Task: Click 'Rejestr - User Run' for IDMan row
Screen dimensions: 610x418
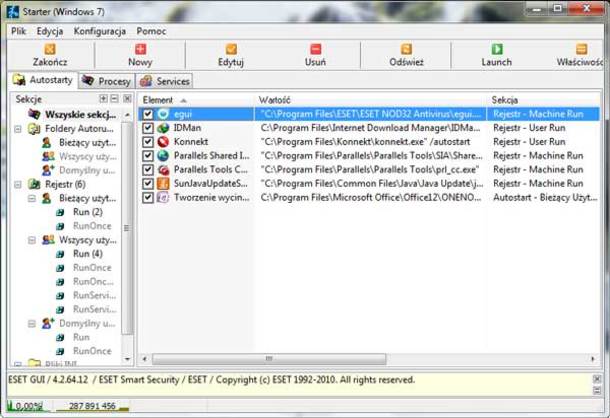Action: (x=529, y=128)
